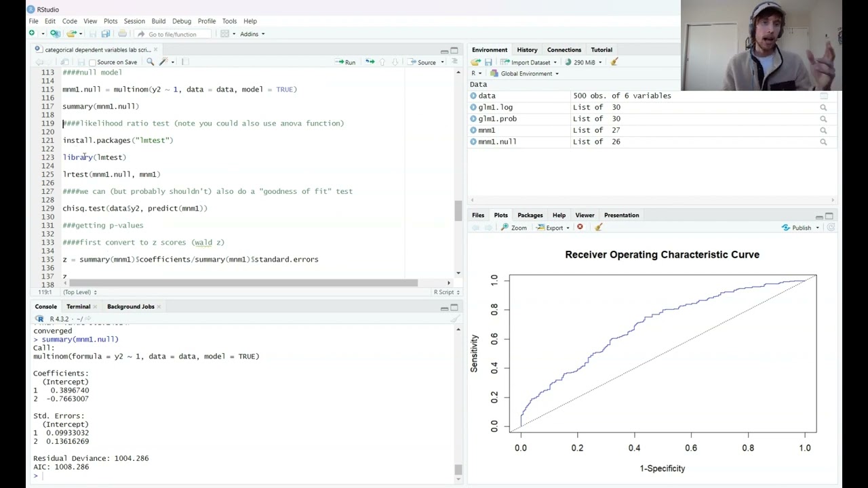
Task: Click the Open File folder icon
Action: coord(71,34)
